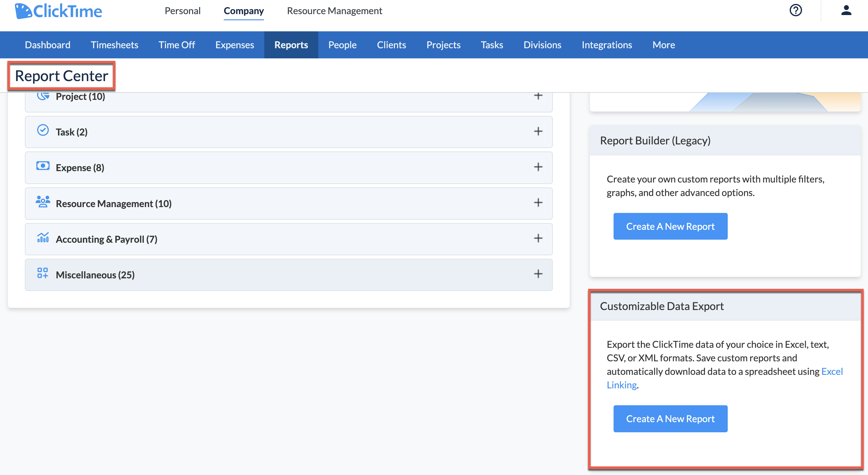Click the Report Center page title

click(x=62, y=76)
